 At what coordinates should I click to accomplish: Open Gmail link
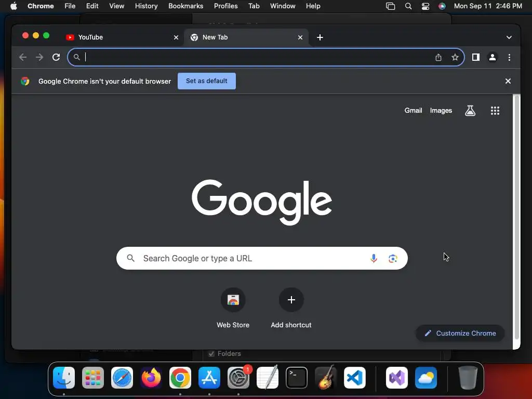(x=413, y=111)
